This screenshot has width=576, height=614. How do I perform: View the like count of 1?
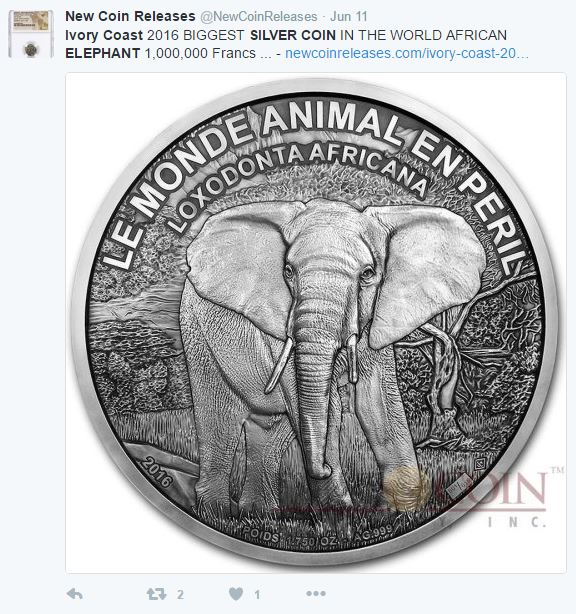coord(257,594)
